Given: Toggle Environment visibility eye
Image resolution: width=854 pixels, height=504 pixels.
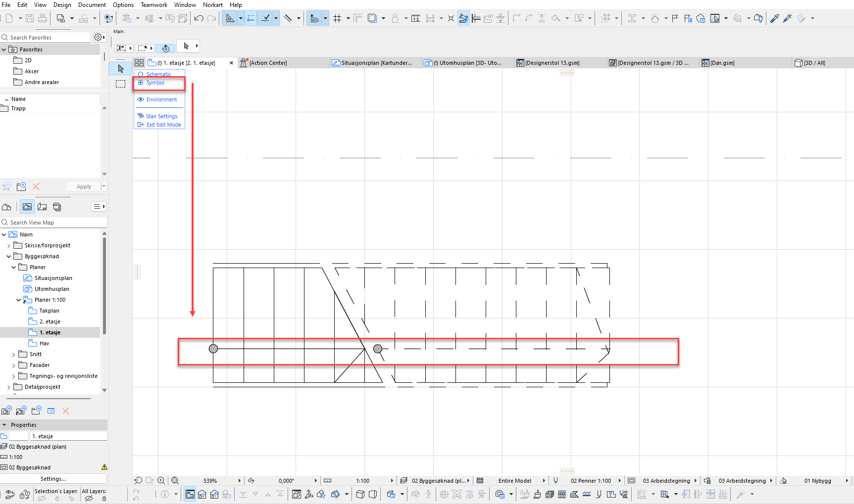Looking at the screenshot, I should 141,99.
